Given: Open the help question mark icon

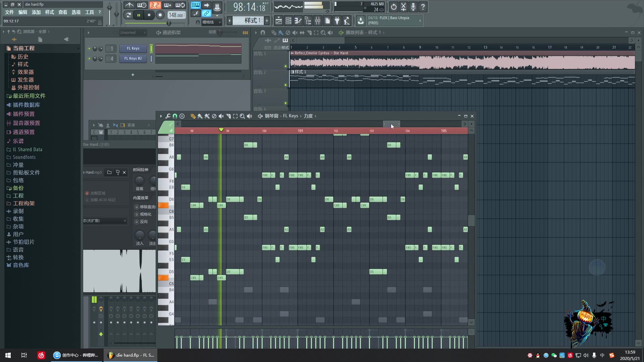Looking at the screenshot, I should coord(423,6).
